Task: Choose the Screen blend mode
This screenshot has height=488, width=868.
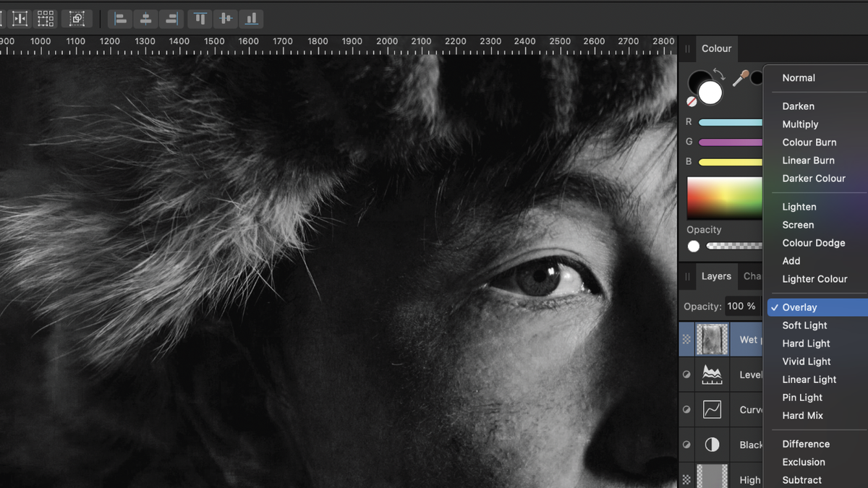Action: [798, 225]
